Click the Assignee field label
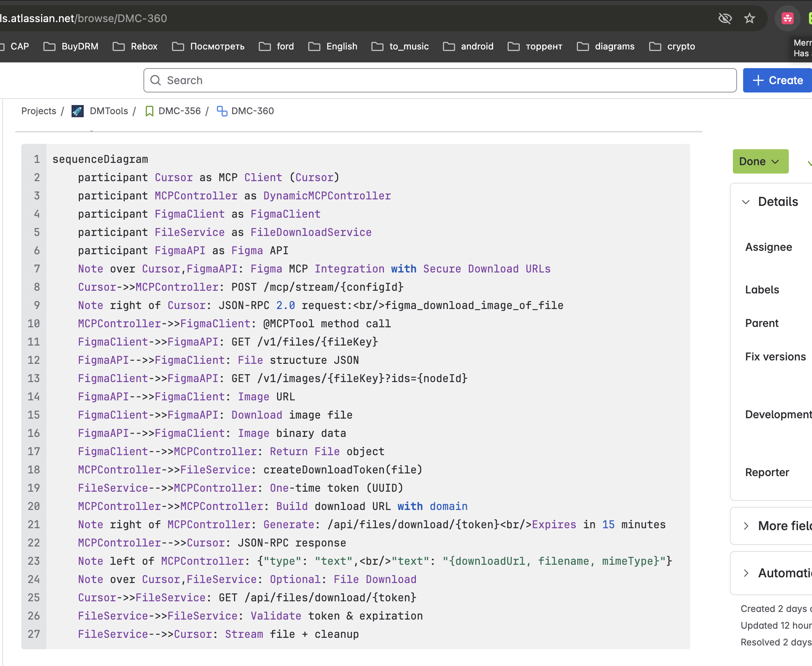The width and height of the screenshot is (812, 666). click(x=768, y=247)
